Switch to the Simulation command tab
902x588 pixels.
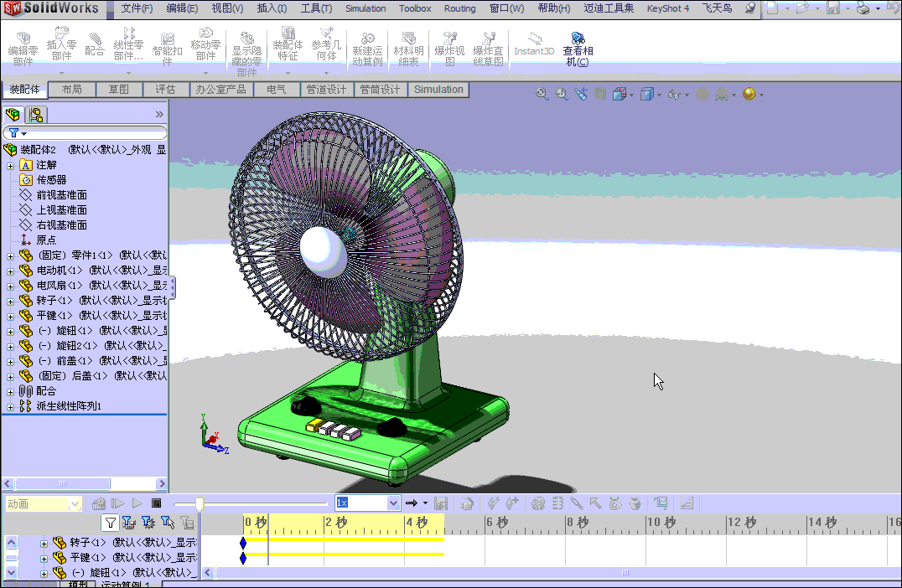click(438, 89)
